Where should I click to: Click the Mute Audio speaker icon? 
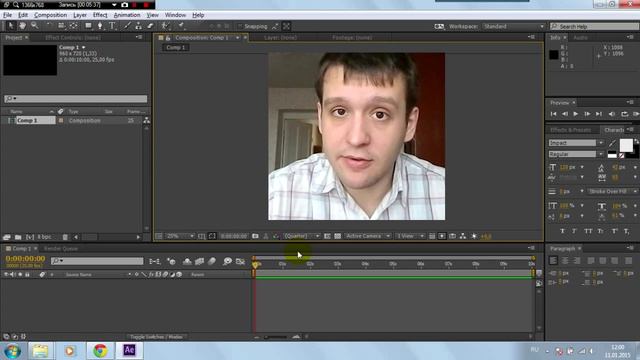(611, 114)
